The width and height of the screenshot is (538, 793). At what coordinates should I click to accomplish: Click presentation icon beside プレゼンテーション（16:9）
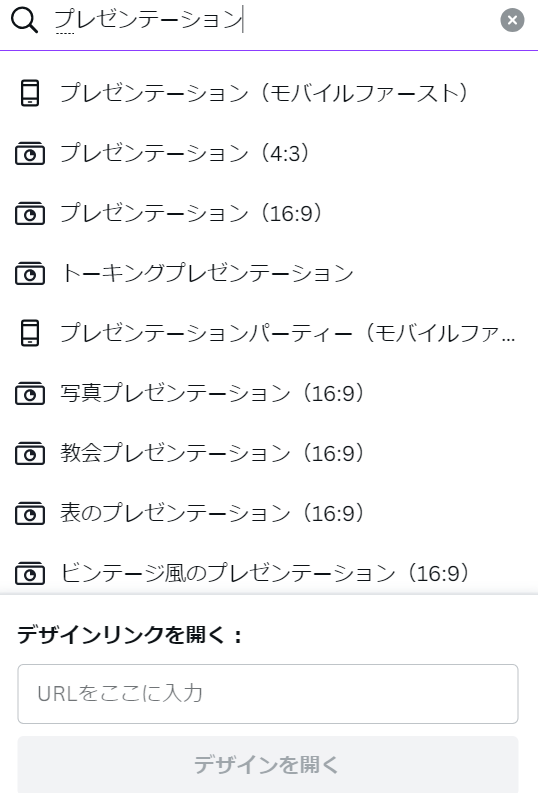30,213
